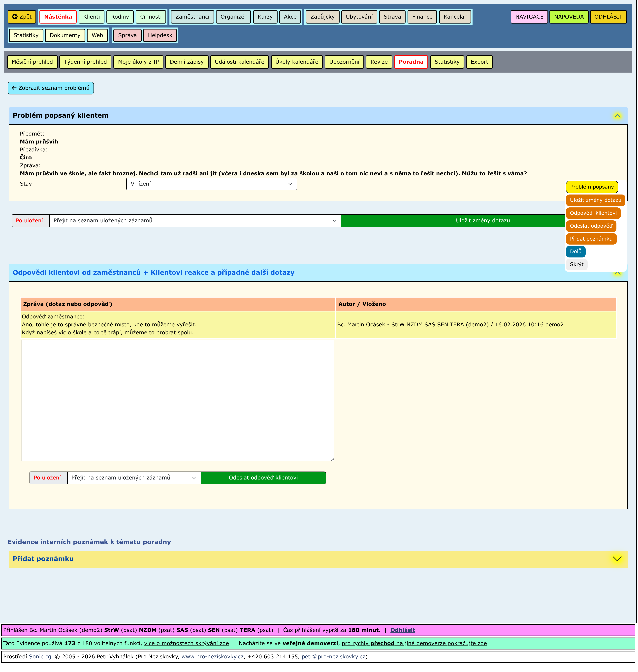Open the Stav status dropdown

tap(212, 184)
